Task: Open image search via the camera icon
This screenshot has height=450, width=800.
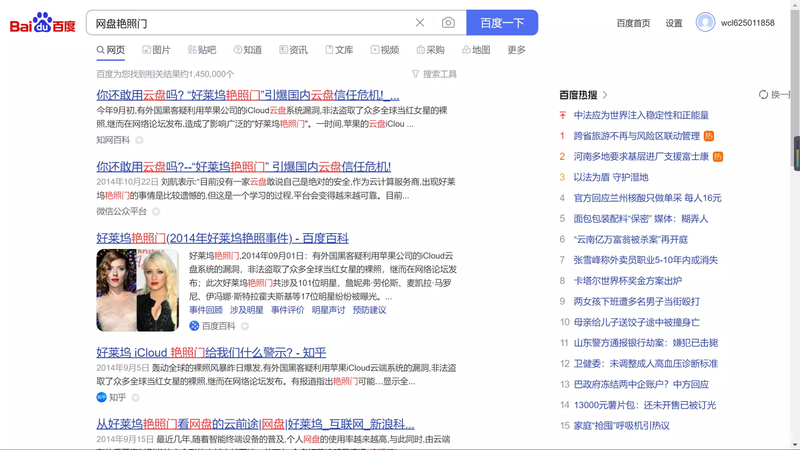Action: tap(448, 22)
